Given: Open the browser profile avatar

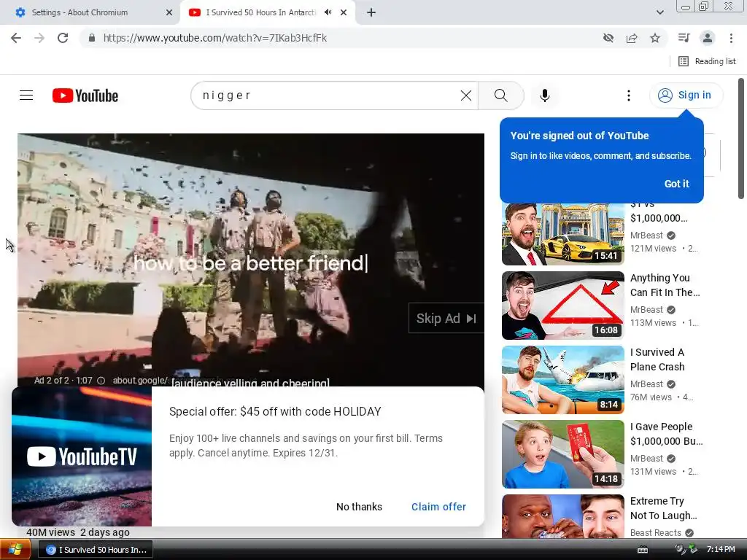Looking at the screenshot, I should click(708, 38).
